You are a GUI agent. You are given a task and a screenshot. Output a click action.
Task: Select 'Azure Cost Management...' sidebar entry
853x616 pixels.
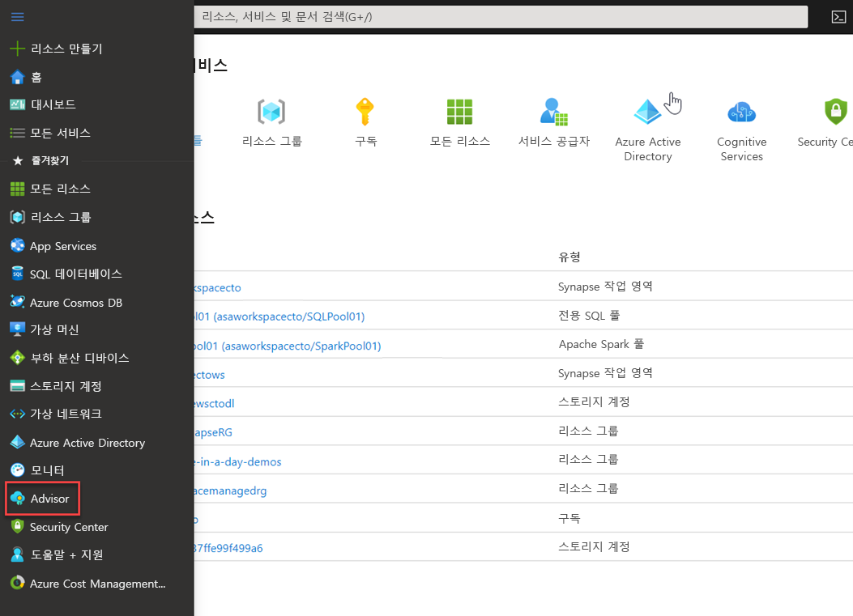point(97,584)
